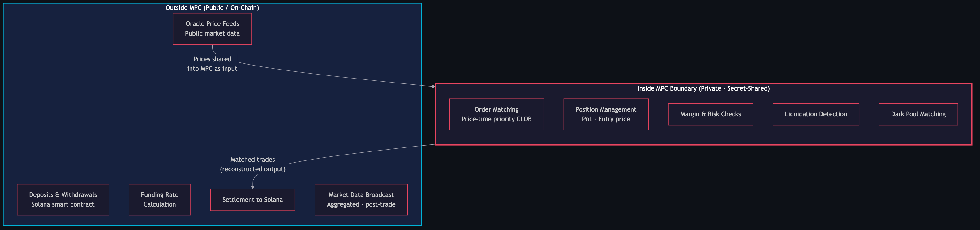Click 'Public market data' subtitle text
980x230 pixels.
[x=212, y=33]
